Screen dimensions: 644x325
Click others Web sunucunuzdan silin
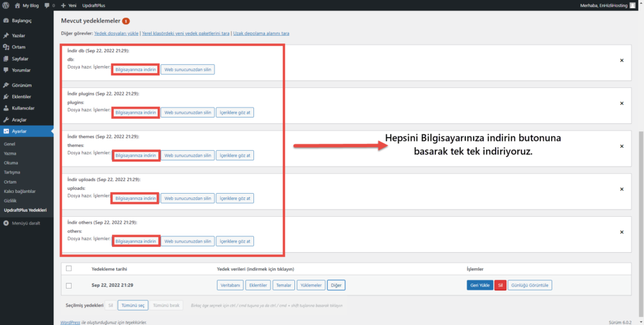click(x=187, y=241)
